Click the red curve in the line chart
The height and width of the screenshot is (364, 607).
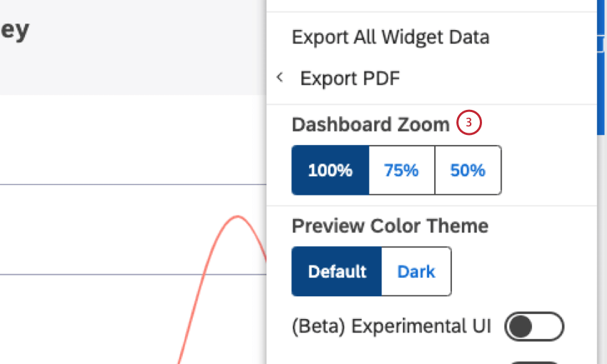[239, 218]
